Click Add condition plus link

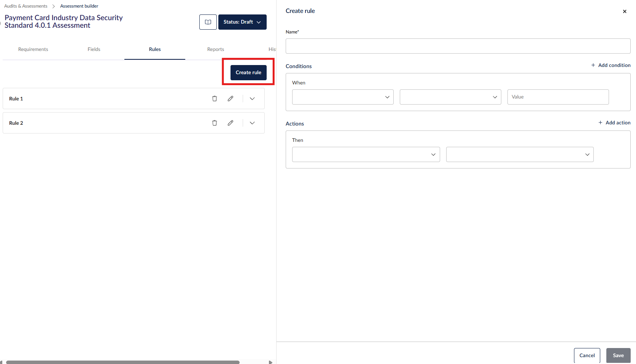(x=611, y=65)
